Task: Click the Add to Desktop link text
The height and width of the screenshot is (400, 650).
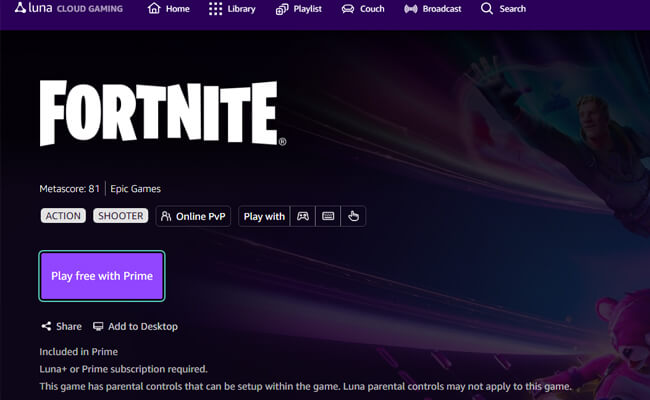Action: point(143,327)
